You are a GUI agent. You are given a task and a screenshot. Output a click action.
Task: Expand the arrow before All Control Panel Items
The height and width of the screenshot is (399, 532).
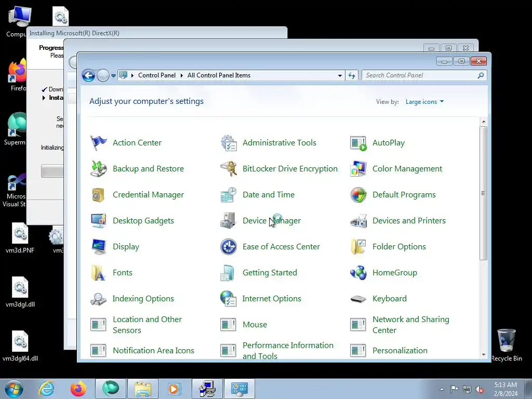click(x=181, y=75)
